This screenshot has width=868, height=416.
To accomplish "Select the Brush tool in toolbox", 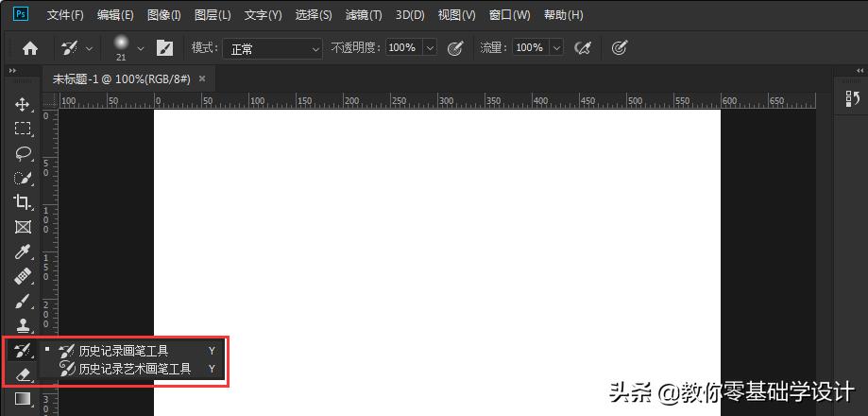I will click(x=22, y=301).
